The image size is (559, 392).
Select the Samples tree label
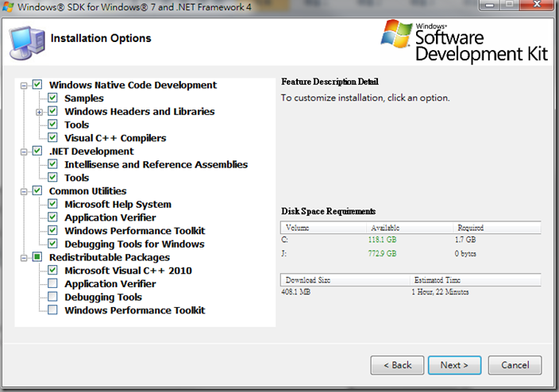pos(84,98)
